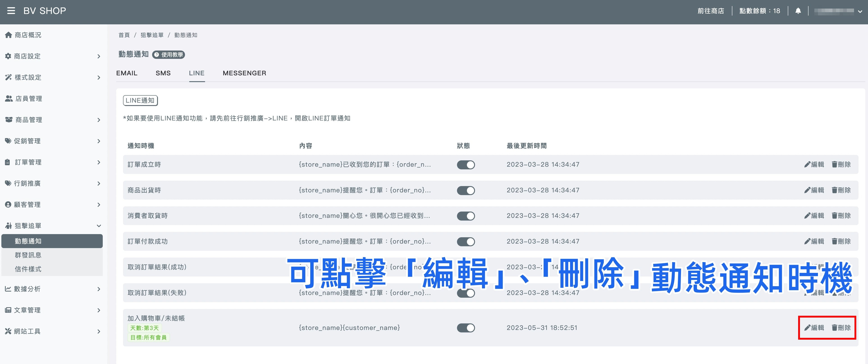Collapse the 狙擊追單 chevron
This screenshot has height=364, width=868.
click(x=99, y=226)
